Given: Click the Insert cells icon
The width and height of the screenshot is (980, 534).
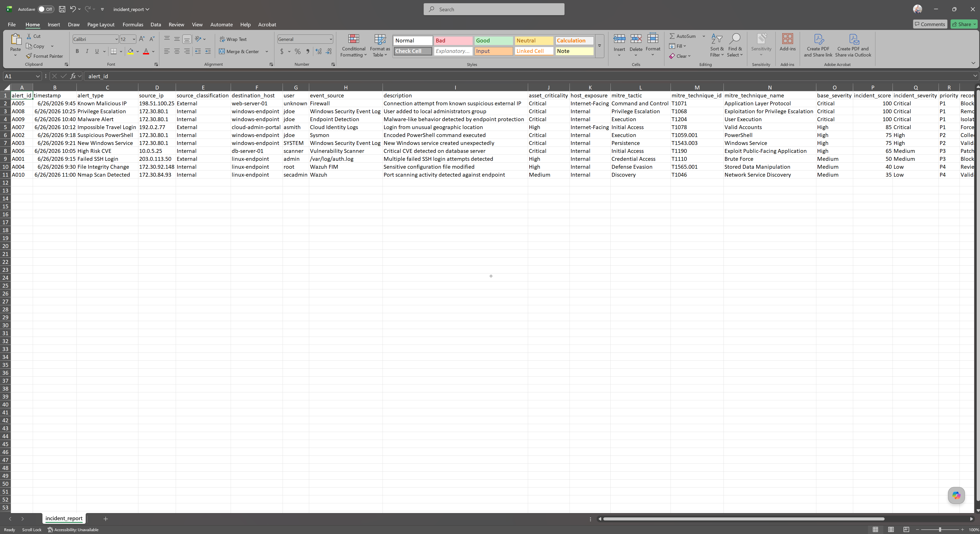Looking at the screenshot, I should tap(619, 39).
